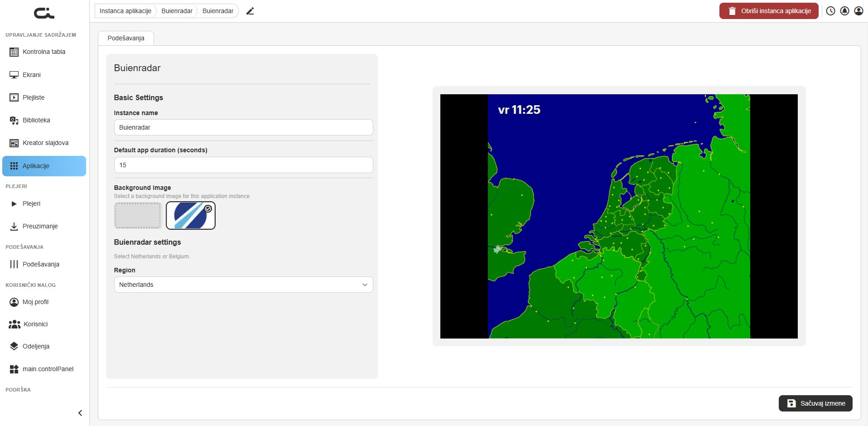
Task: Click Obriši instanca aplikacije button
Action: [769, 11]
